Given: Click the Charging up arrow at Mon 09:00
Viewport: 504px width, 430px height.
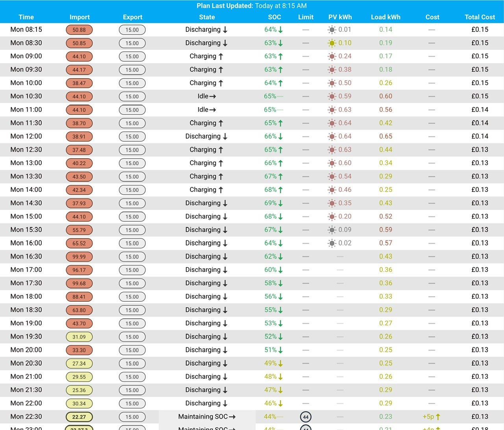Looking at the screenshot, I should pyautogui.click(x=221, y=57).
